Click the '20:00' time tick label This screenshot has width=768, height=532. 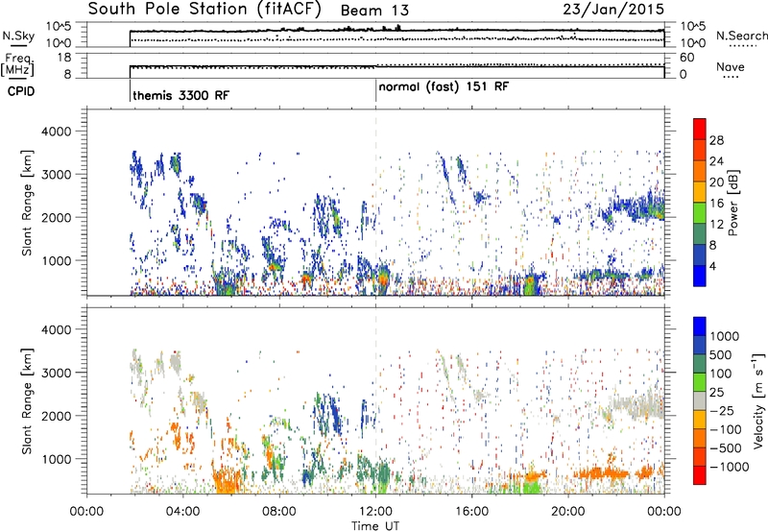click(567, 512)
